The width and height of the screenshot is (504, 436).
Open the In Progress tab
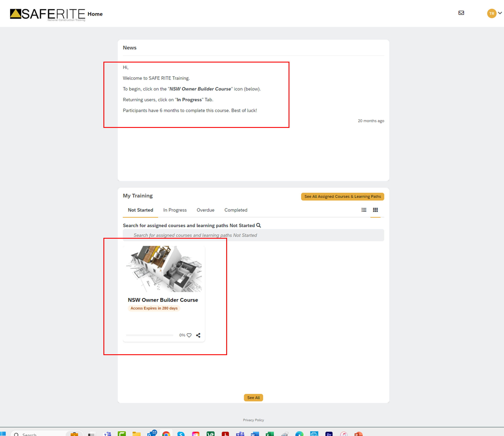coord(175,210)
